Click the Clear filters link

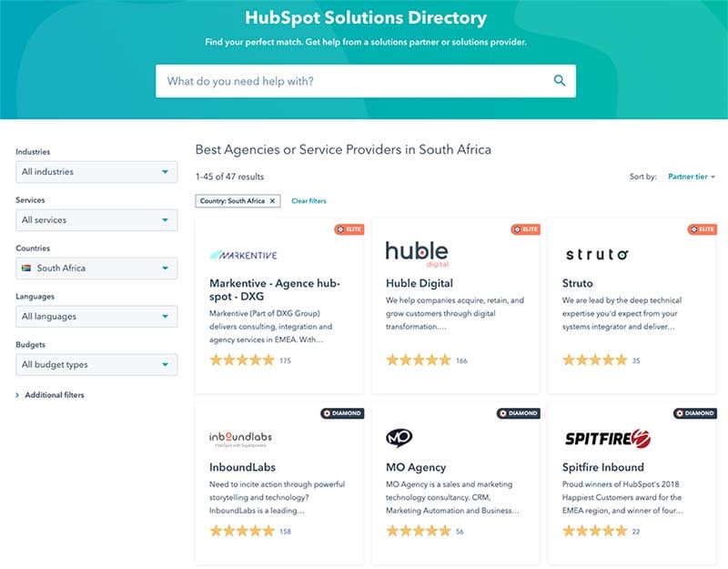pyautogui.click(x=308, y=201)
